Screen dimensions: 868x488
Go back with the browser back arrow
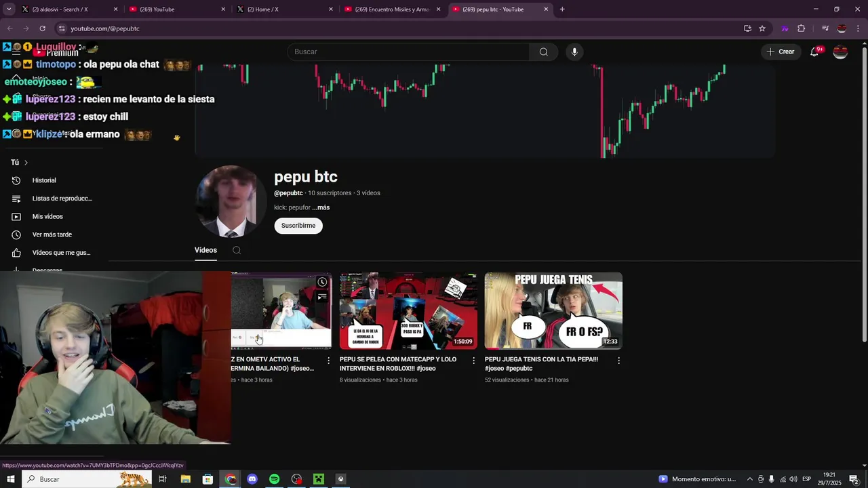coord(9,28)
